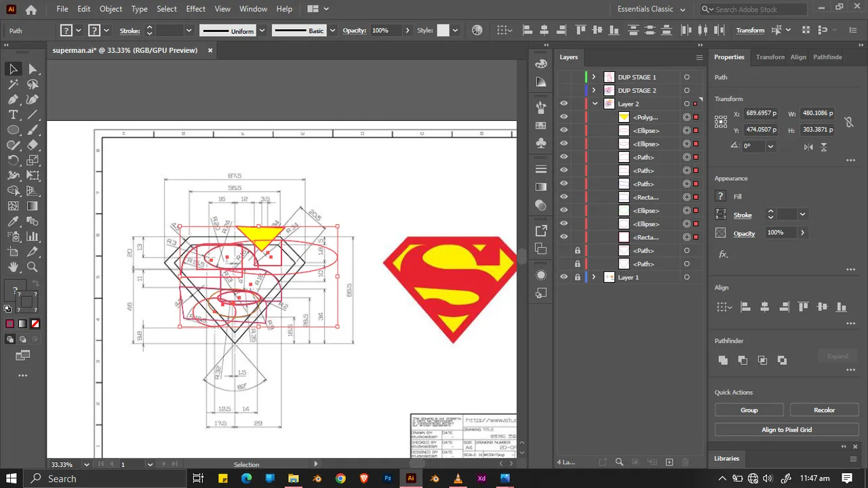Hide the Layer 2 layer
868x488 pixels.
(x=564, y=104)
